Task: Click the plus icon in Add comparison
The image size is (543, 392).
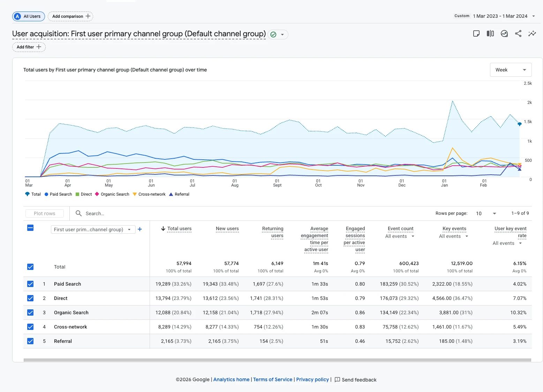Action: 88,16
